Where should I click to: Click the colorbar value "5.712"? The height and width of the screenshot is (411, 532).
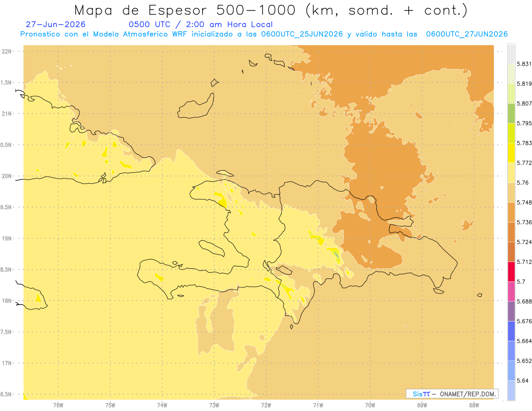coord(524,262)
